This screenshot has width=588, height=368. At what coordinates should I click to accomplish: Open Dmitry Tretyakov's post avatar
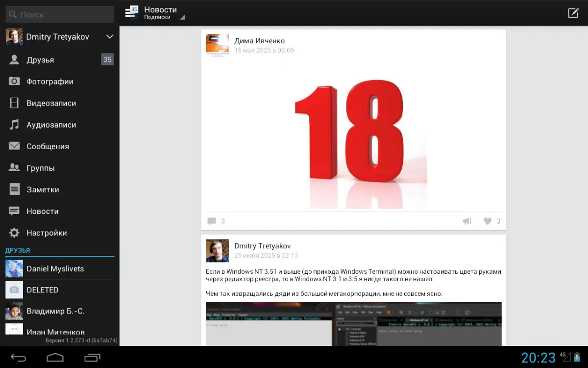[217, 251]
